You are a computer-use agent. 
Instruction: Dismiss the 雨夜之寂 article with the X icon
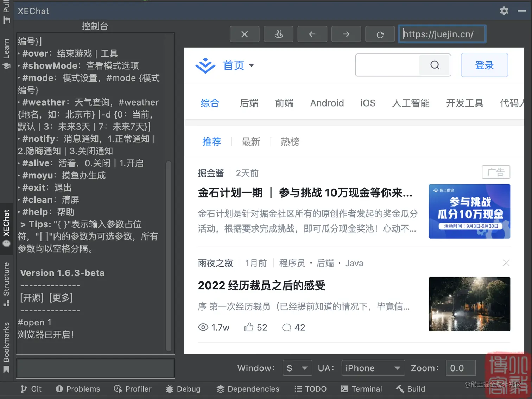506,263
